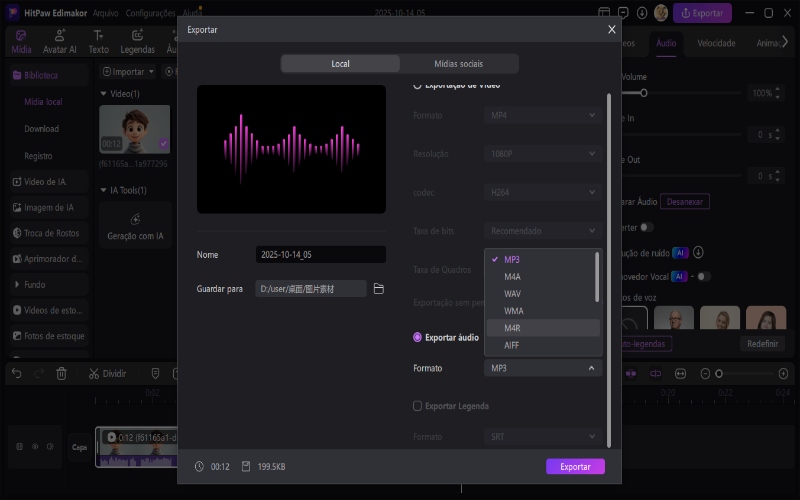Switch to the Mídias sociais tab

(x=459, y=64)
